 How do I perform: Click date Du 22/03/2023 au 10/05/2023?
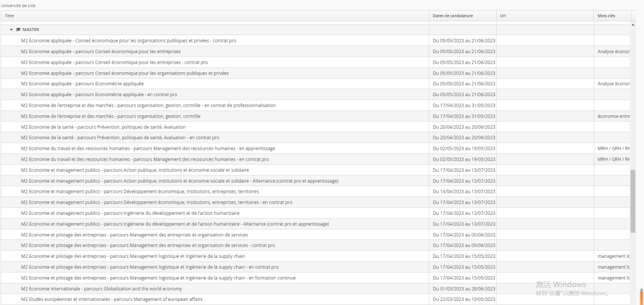pos(464,299)
